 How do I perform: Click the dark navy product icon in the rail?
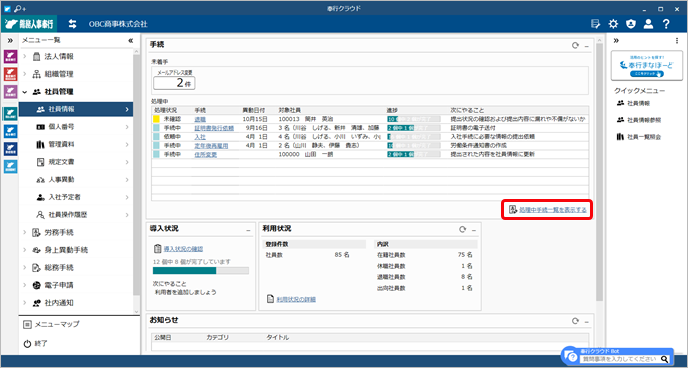coord(10,149)
